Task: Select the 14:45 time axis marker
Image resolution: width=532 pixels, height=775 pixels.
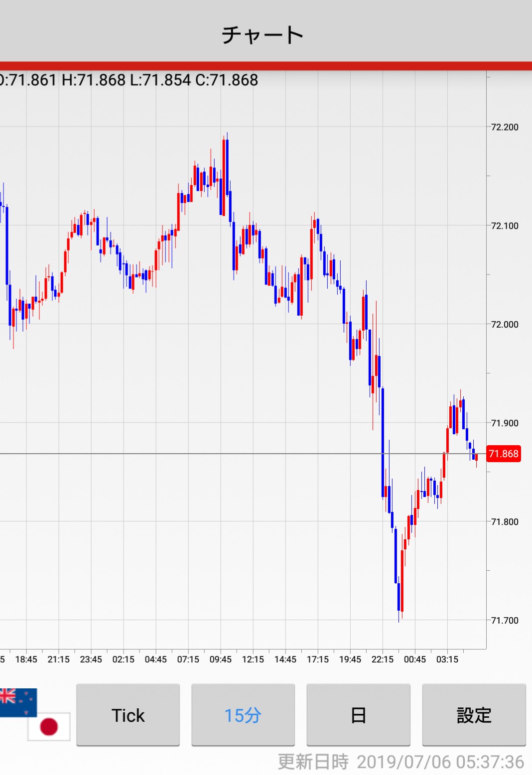Action: pos(285,659)
